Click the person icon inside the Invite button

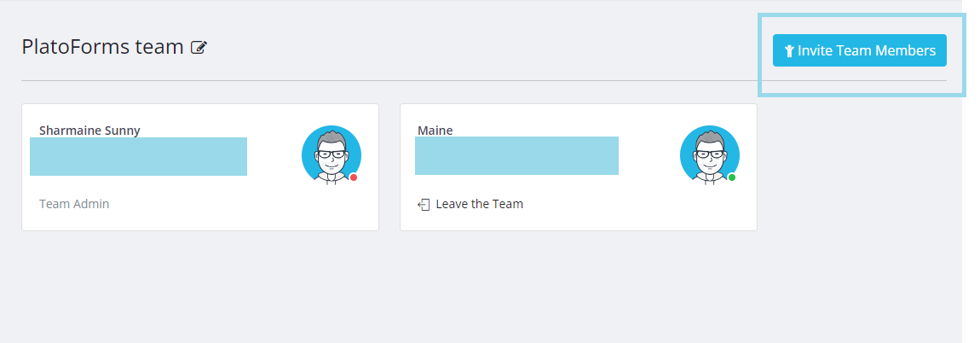(789, 51)
